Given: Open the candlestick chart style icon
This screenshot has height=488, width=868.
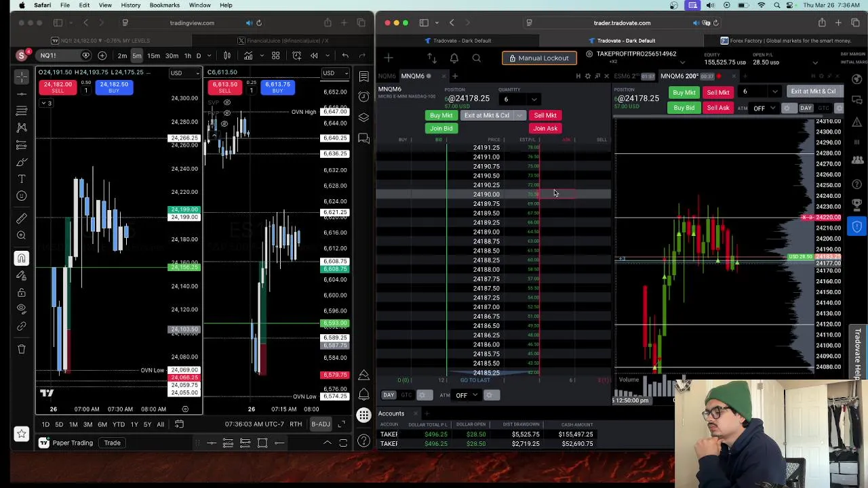Looking at the screenshot, I should (x=227, y=56).
